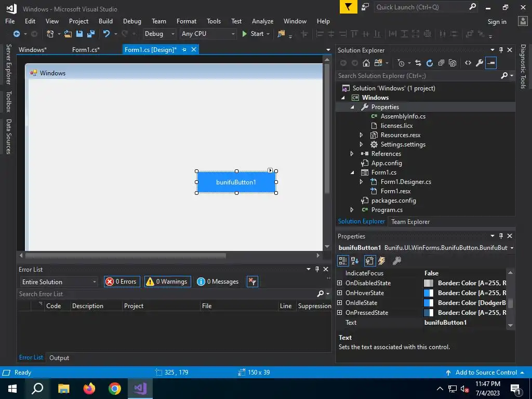Expand the OnIdleState property
This screenshot has width=532, height=399.
click(x=339, y=302)
